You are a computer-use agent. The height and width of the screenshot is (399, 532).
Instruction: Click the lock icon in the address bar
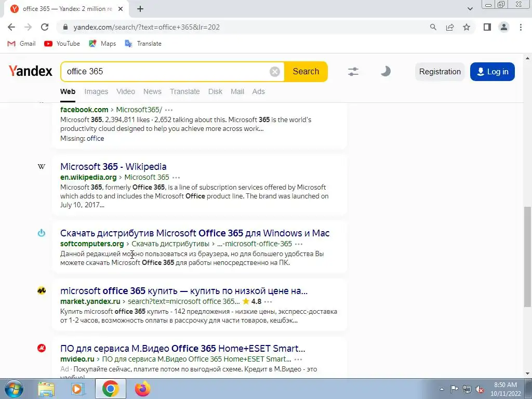click(66, 27)
